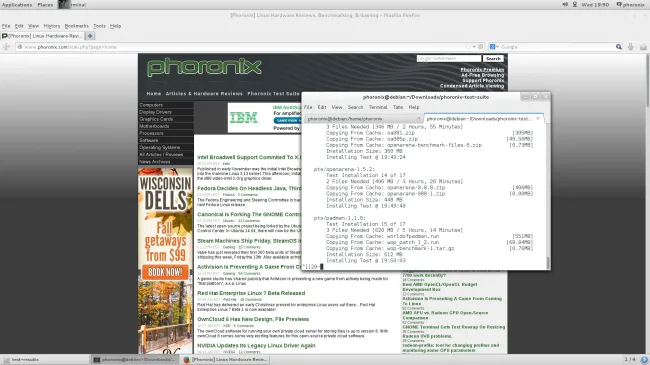
Task: Select Graphics Cards in the sidebar
Action: (156, 119)
